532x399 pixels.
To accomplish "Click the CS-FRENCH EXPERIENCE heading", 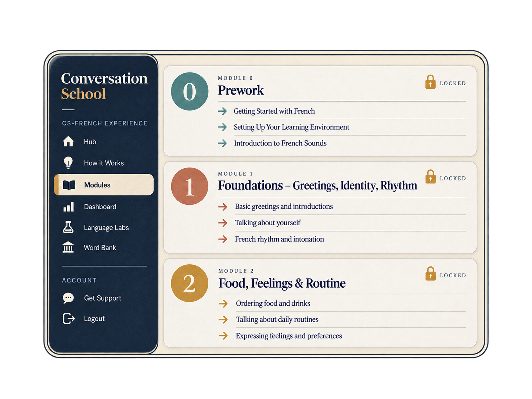I will tap(105, 123).
